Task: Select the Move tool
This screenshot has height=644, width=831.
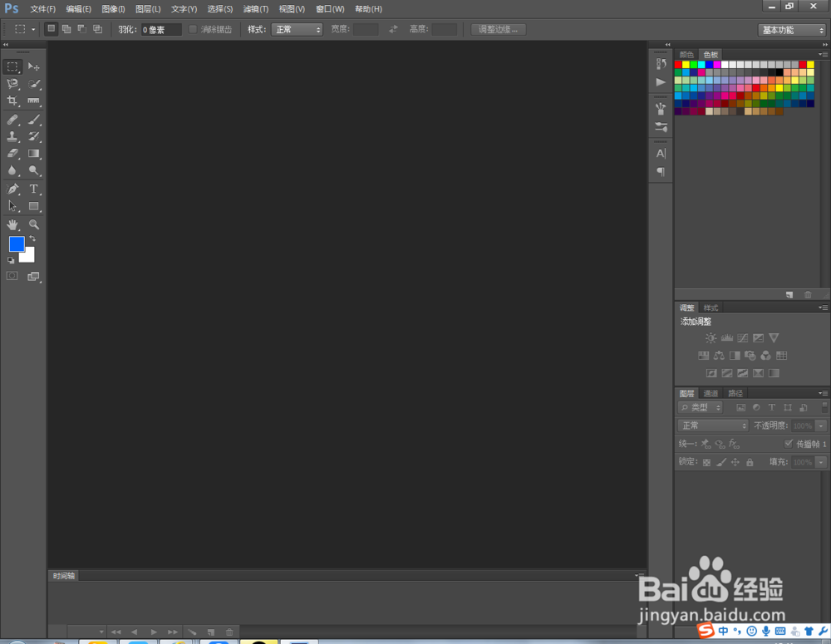Action: [34, 66]
